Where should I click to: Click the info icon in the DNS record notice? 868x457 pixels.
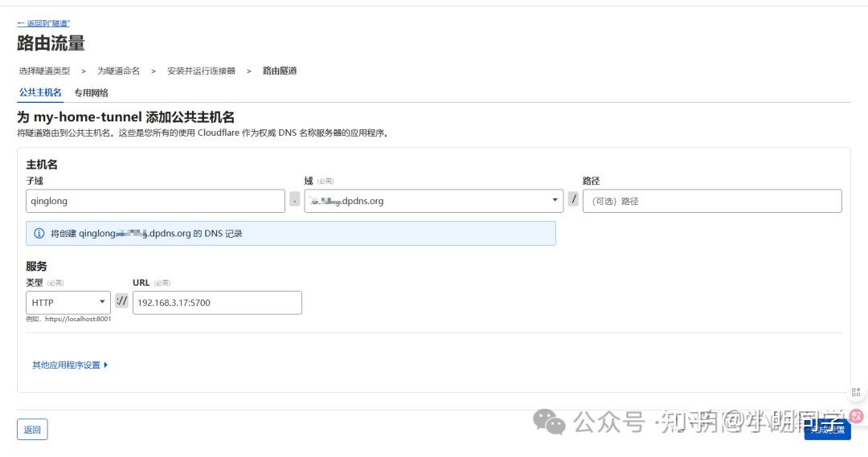(x=39, y=234)
